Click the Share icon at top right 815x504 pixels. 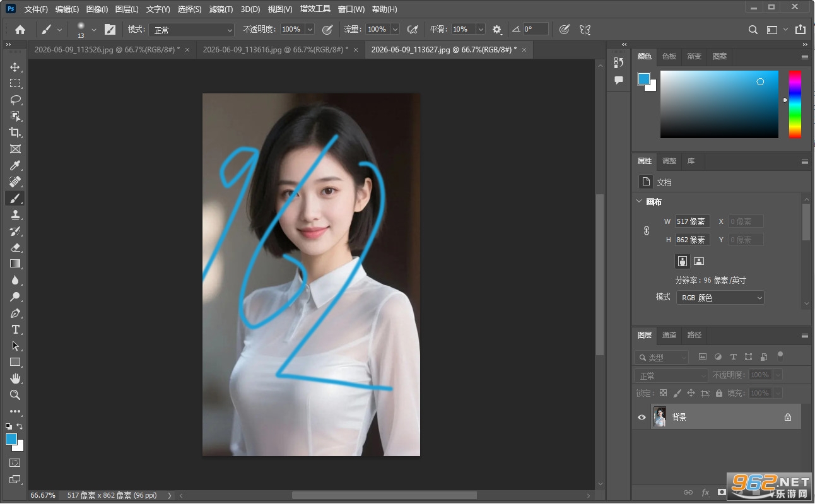(800, 29)
